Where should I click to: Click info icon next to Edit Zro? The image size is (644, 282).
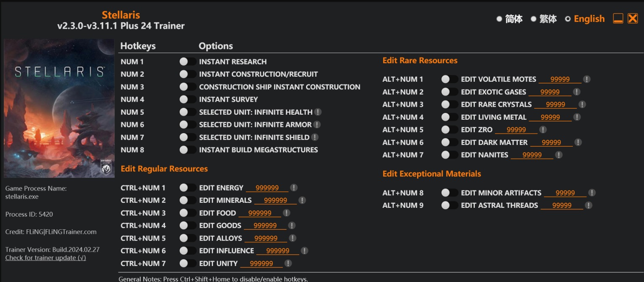click(x=543, y=130)
